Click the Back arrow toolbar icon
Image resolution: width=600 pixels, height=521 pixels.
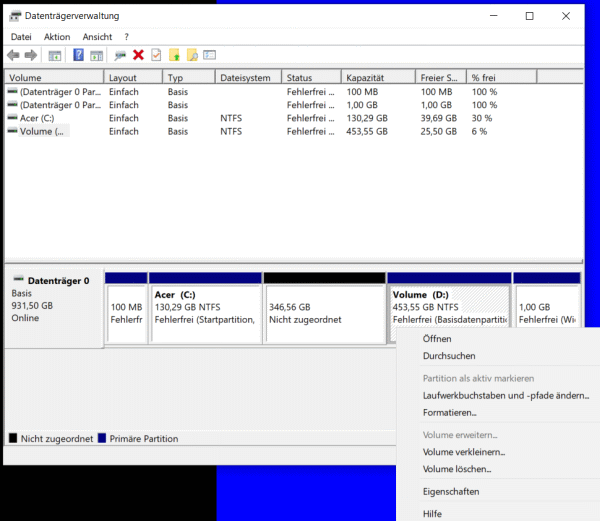tap(13, 55)
